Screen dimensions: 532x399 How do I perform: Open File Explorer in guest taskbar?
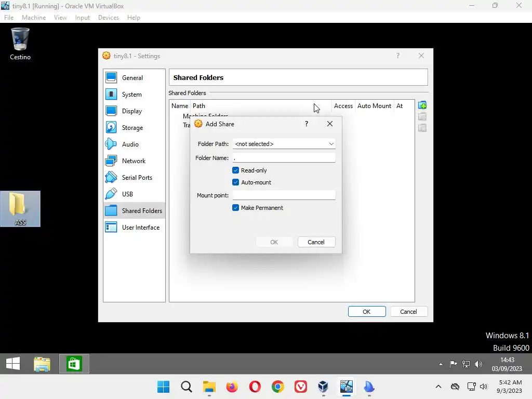[42, 364]
